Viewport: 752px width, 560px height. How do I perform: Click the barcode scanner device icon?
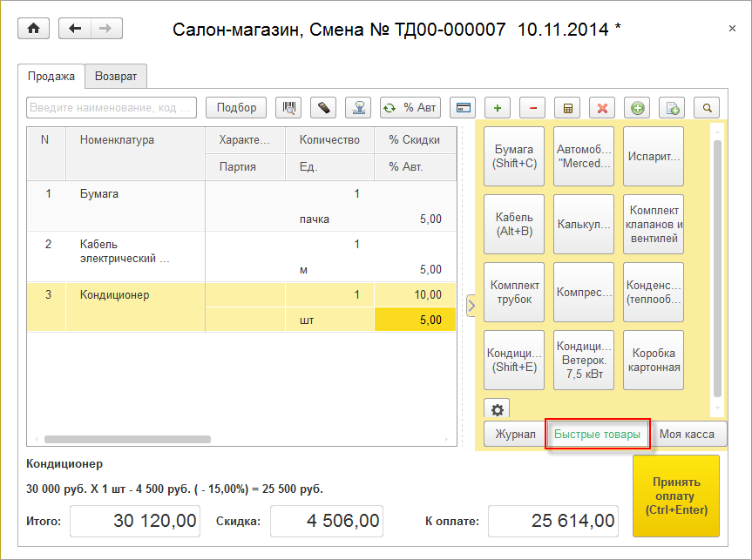[x=323, y=108]
